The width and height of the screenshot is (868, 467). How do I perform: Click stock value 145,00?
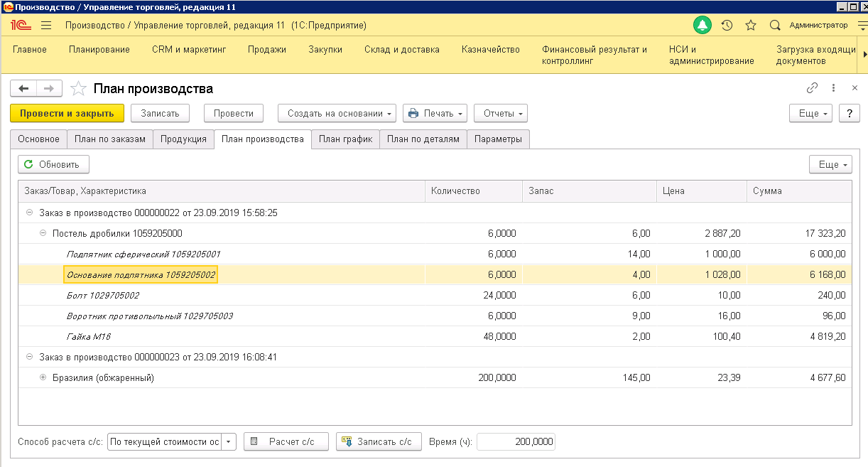click(635, 377)
